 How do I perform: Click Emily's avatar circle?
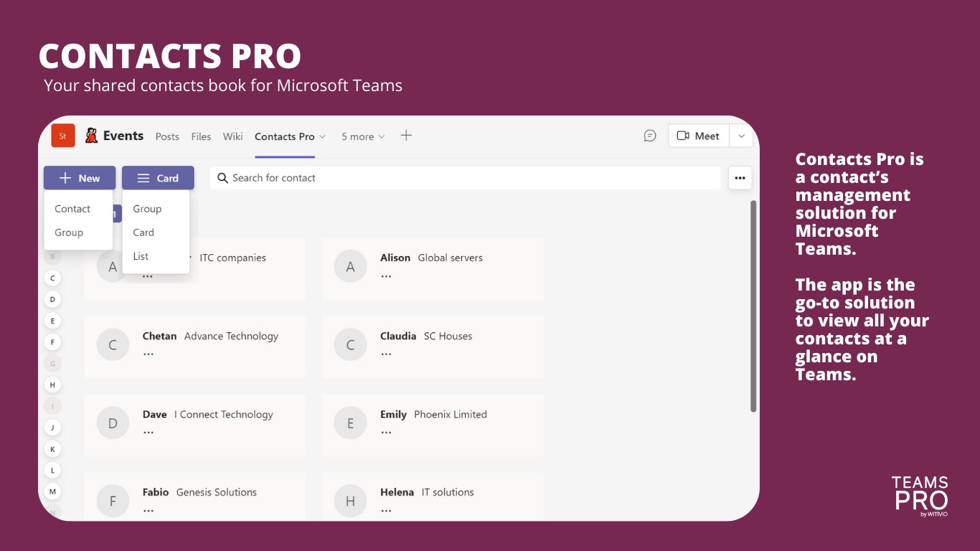(x=350, y=423)
